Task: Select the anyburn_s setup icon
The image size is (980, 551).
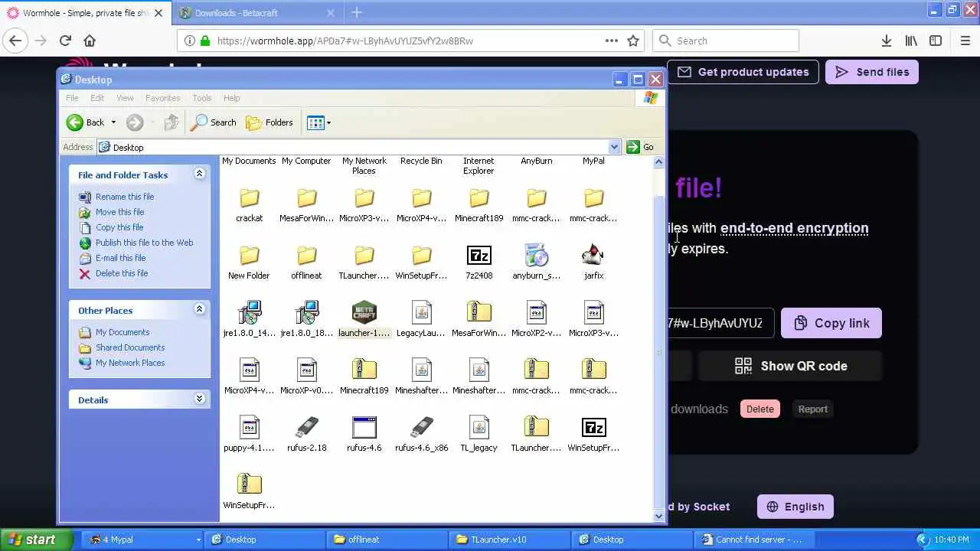Action: 536,256
